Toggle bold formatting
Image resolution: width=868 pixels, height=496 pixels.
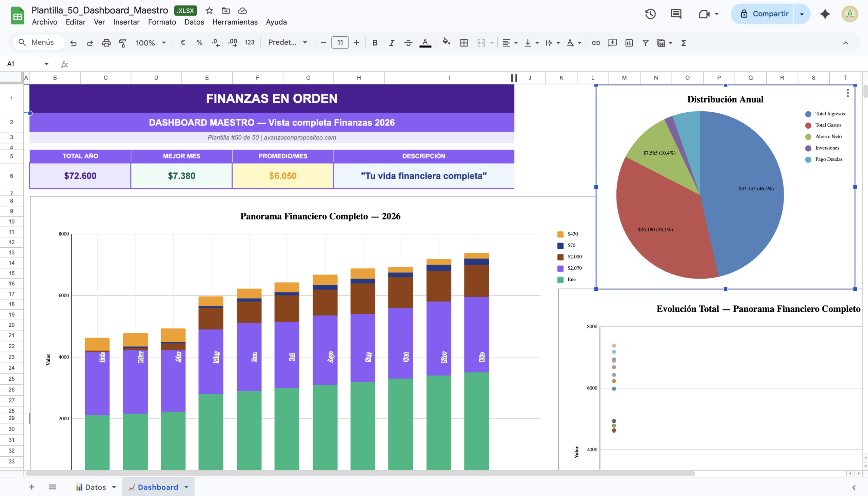(x=375, y=43)
